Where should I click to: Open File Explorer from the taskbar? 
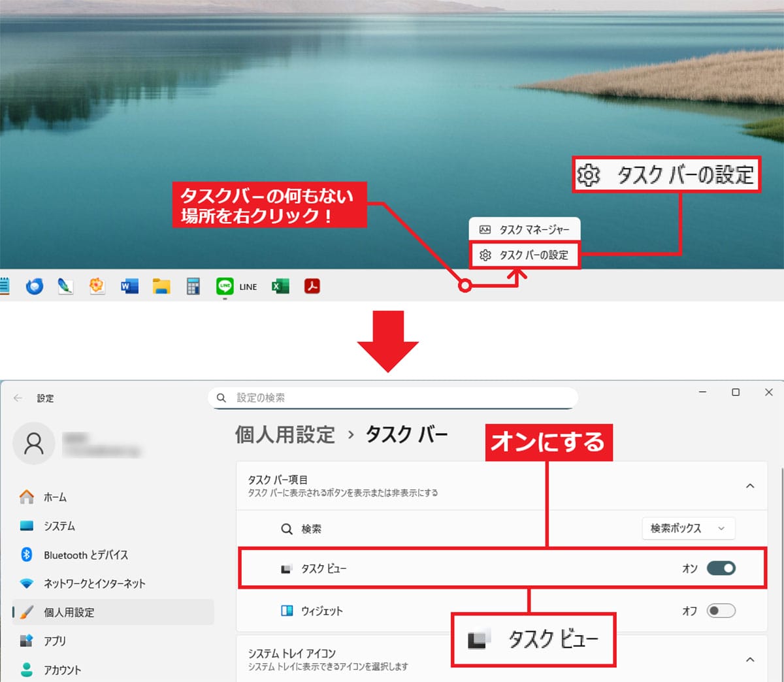click(161, 286)
